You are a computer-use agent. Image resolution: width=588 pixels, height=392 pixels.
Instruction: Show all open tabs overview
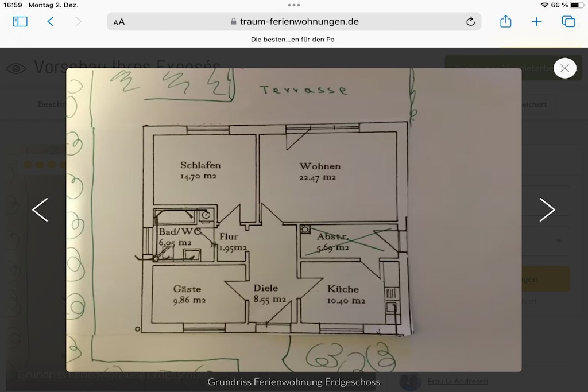(568, 22)
